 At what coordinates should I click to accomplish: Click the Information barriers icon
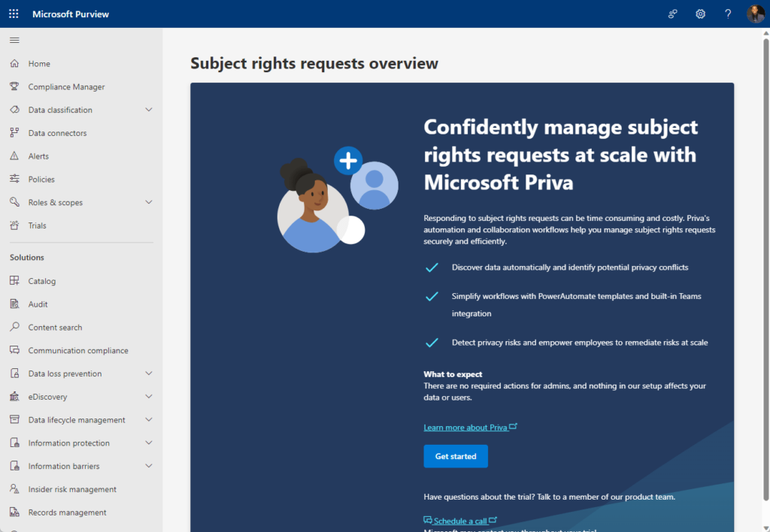pos(15,466)
